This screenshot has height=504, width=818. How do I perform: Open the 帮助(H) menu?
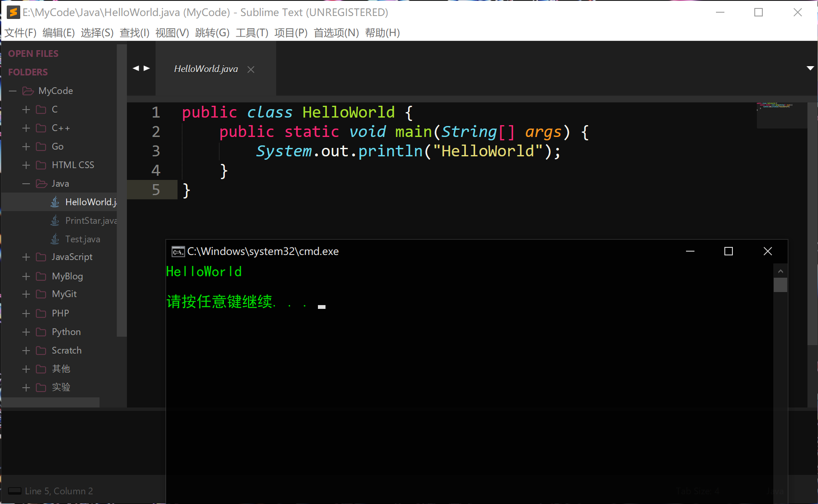tap(382, 33)
